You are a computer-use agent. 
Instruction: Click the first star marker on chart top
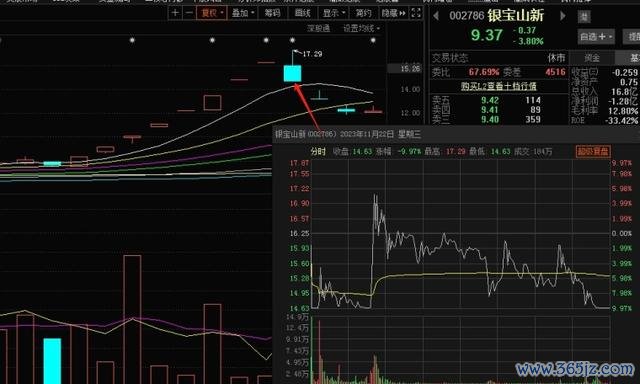[132, 40]
